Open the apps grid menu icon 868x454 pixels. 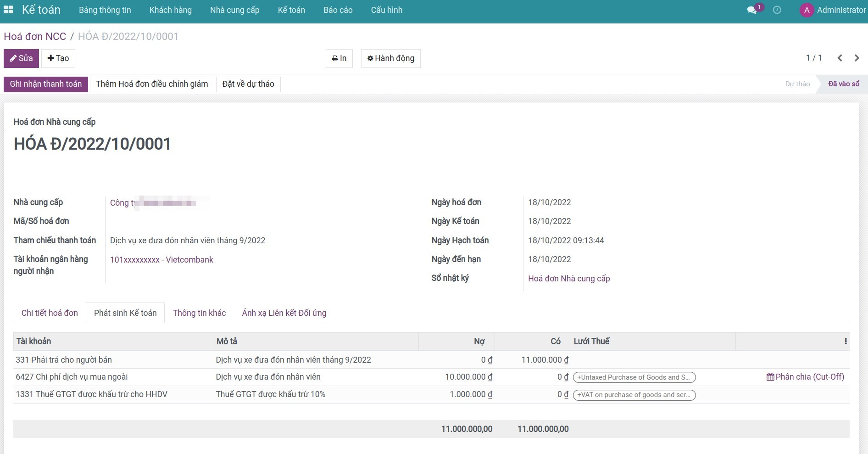(8, 10)
